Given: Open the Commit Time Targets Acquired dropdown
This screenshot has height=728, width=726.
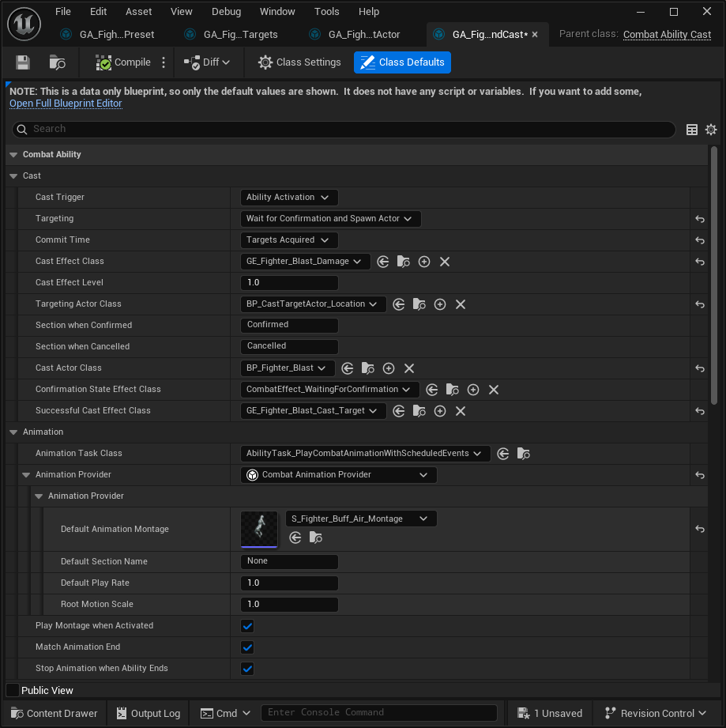Looking at the screenshot, I should (289, 240).
